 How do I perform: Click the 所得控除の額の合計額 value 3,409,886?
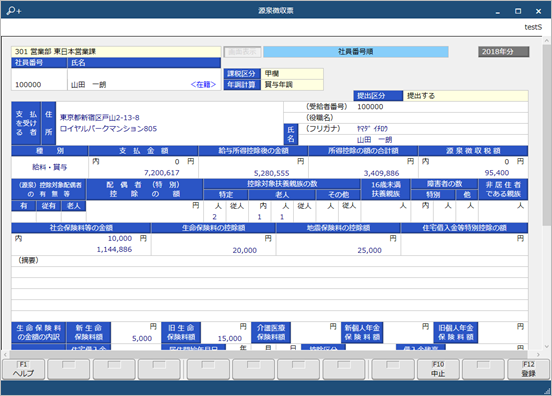(x=381, y=173)
